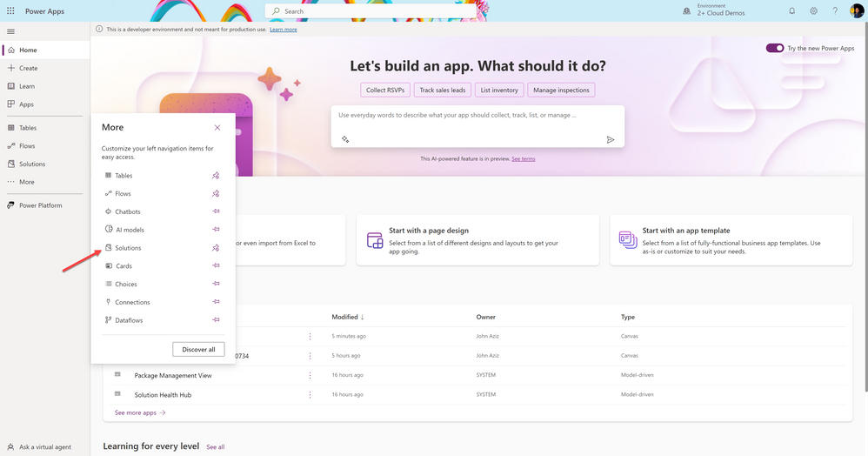
Task: Open more options for app modified 5 minutes ago
Action: pyautogui.click(x=310, y=336)
